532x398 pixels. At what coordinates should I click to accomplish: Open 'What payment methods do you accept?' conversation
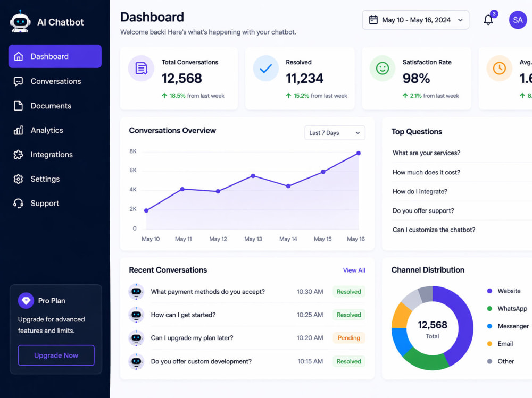tap(207, 292)
